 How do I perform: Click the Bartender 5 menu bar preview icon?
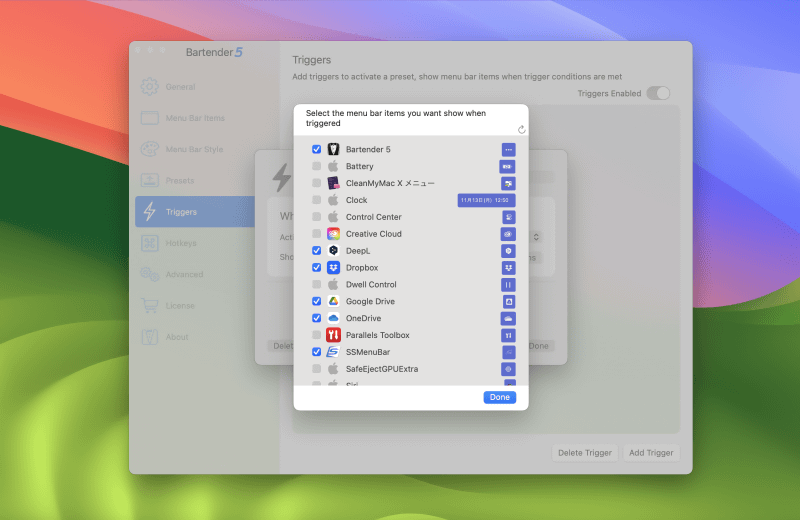pyautogui.click(x=508, y=150)
